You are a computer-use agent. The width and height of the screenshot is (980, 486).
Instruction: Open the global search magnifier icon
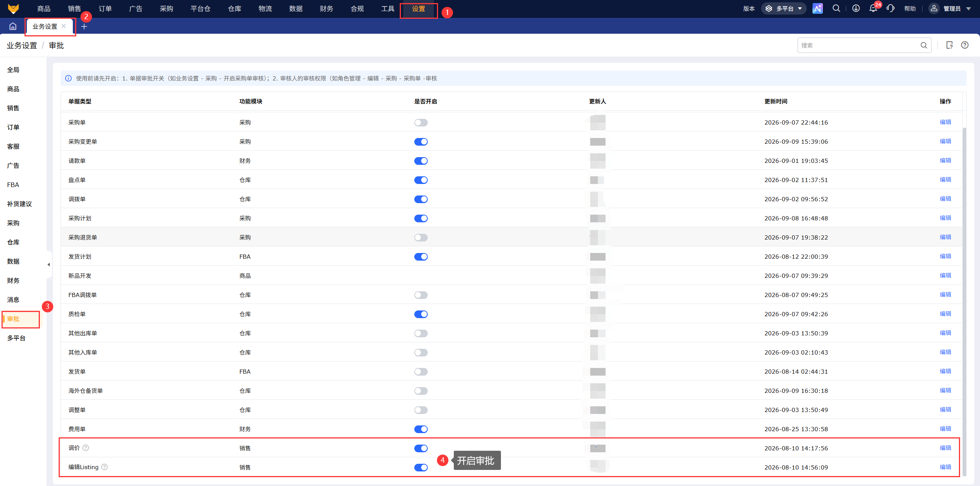pos(836,8)
